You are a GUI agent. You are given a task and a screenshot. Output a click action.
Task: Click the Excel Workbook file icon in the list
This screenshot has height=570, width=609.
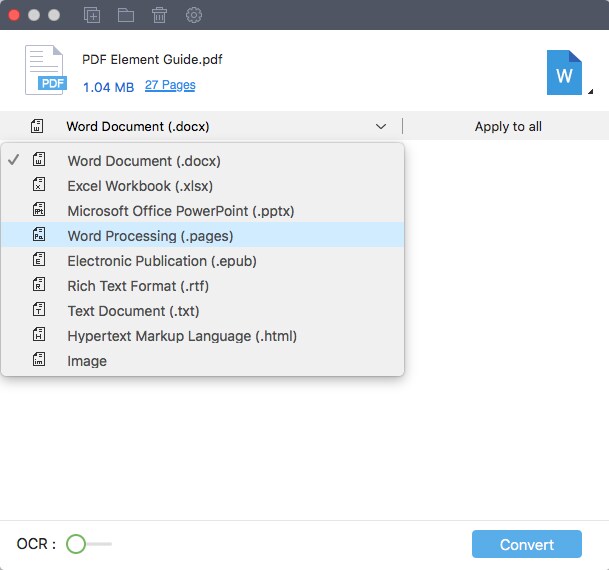click(39, 186)
